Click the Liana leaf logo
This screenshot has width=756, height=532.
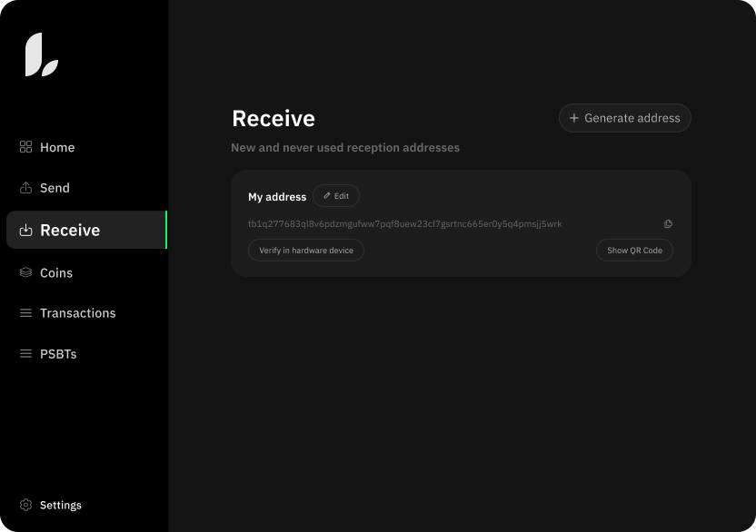point(42,54)
